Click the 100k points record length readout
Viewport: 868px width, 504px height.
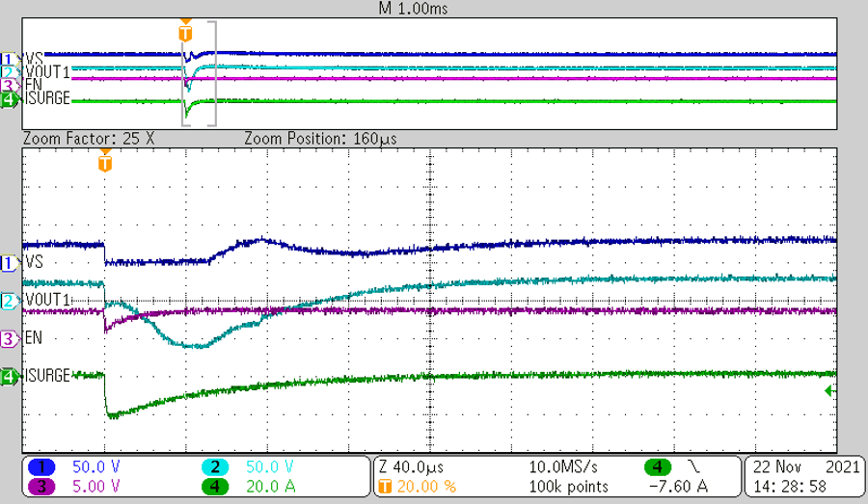pos(568,487)
